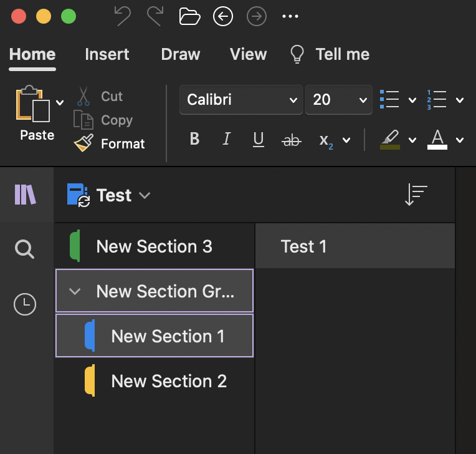Screen dimensions: 476x454
Task: Expand the Test notebook chevron
Action: point(145,195)
